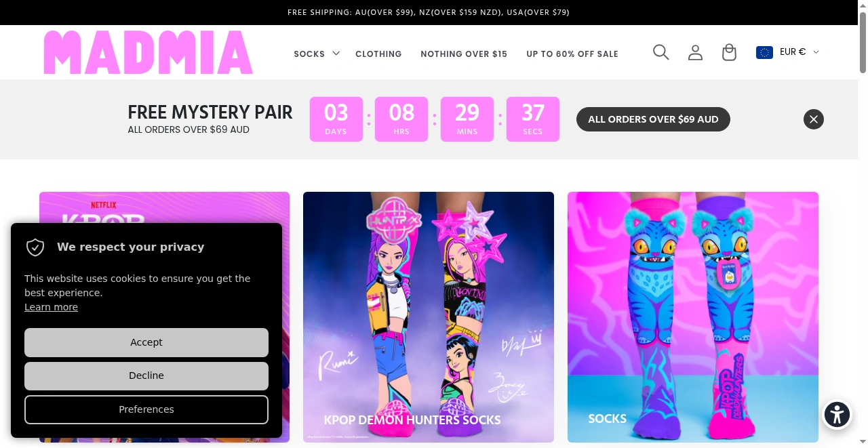Open Nothing Over $15 menu item

coord(464,54)
